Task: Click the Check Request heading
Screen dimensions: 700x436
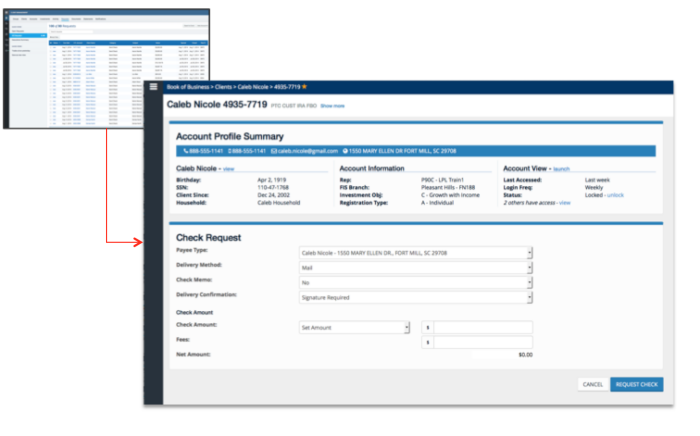Action: click(208, 238)
